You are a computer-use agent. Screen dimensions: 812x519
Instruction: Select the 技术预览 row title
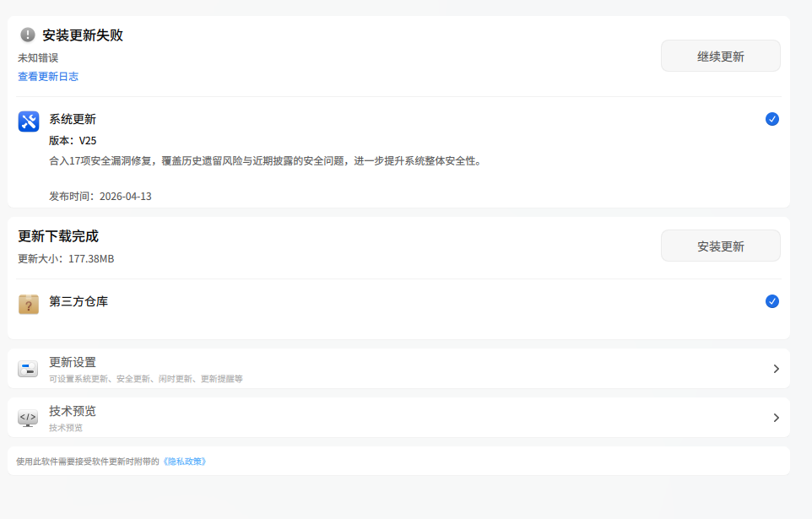point(73,411)
